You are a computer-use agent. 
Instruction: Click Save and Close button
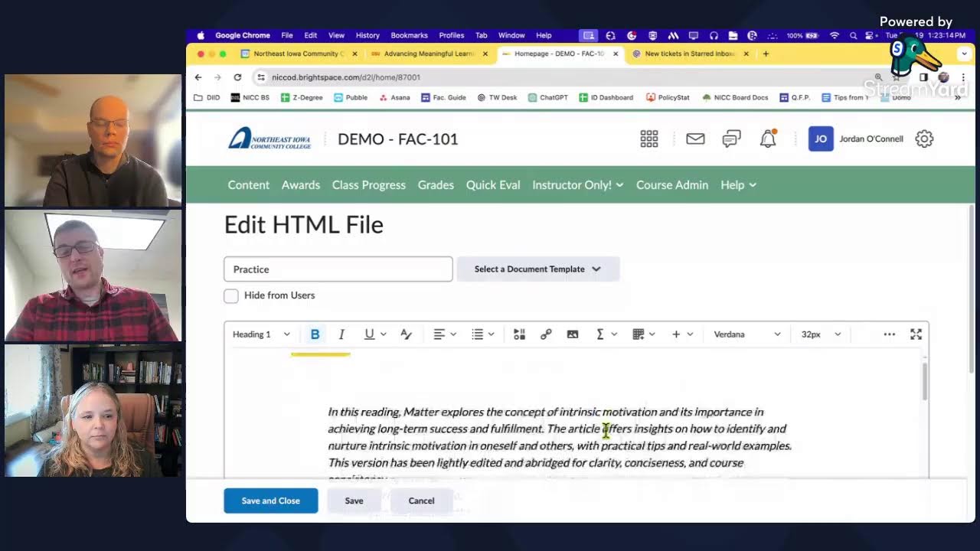(x=271, y=500)
